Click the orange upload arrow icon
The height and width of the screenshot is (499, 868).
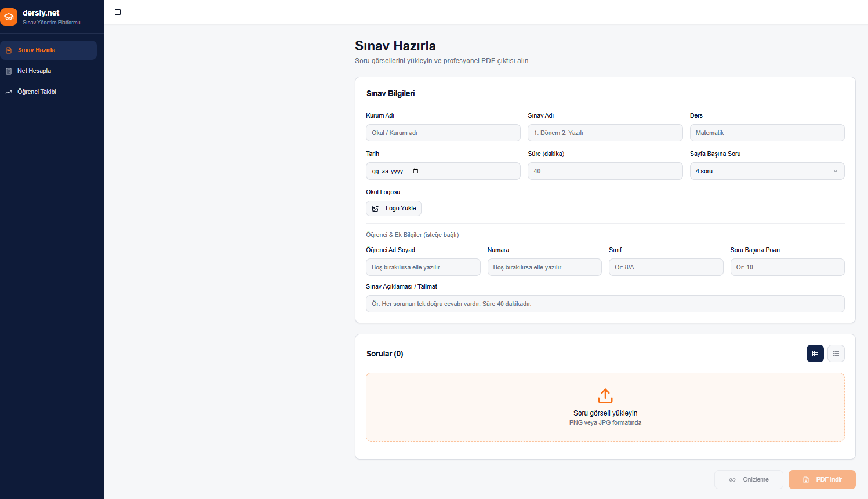(x=605, y=396)
